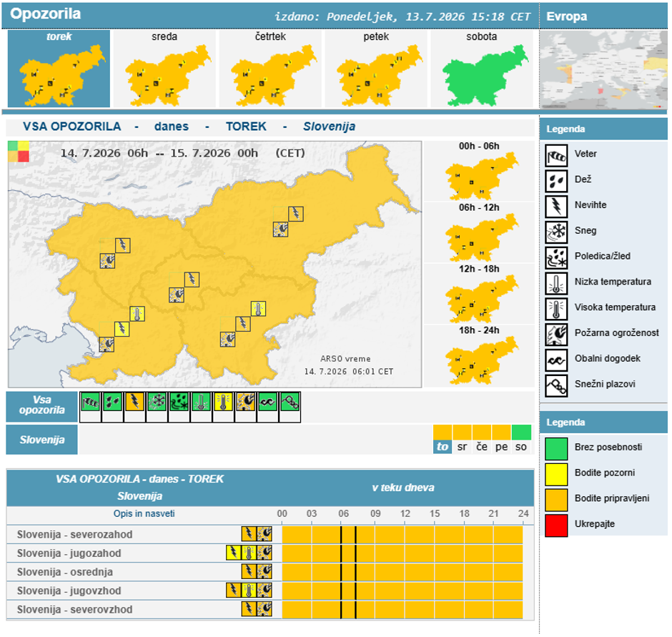Select the 12h - 18h period map thumbnail
Image resolution: width=672 pixels, height=637 pixels.
(x=480, y=294)
